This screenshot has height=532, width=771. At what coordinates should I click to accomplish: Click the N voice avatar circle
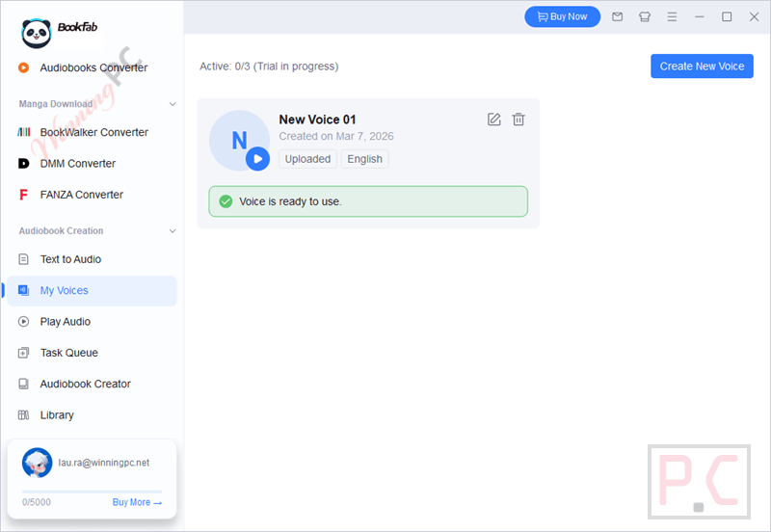(239, 140)
